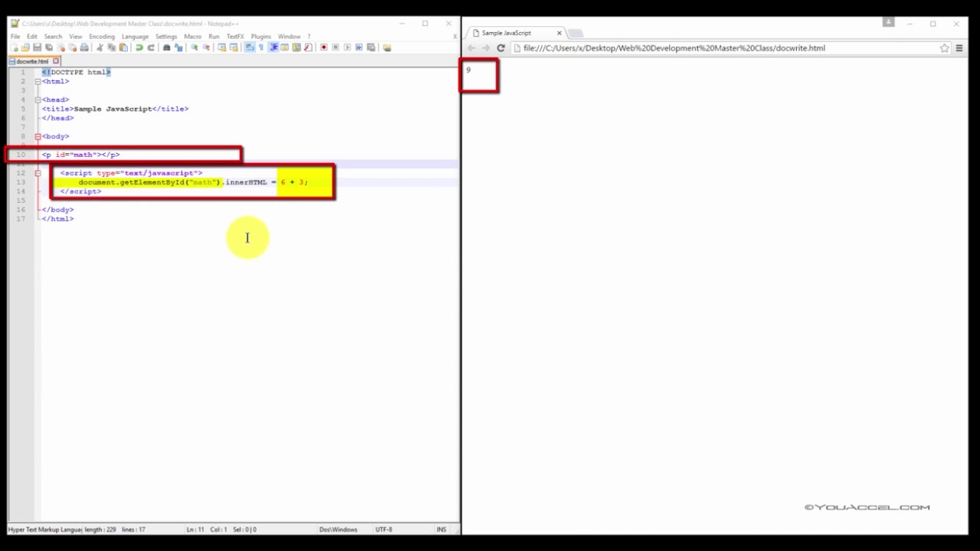Toggle the indent guide toolbar icon
The image size is (980, 551).
click(x=273, y=47)
